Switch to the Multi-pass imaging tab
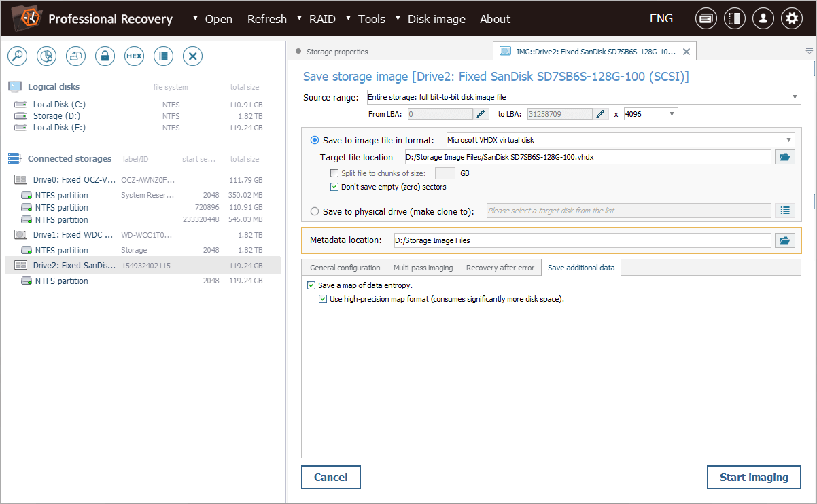Screen dimensions: 817x504 click(x=423, y=268)
